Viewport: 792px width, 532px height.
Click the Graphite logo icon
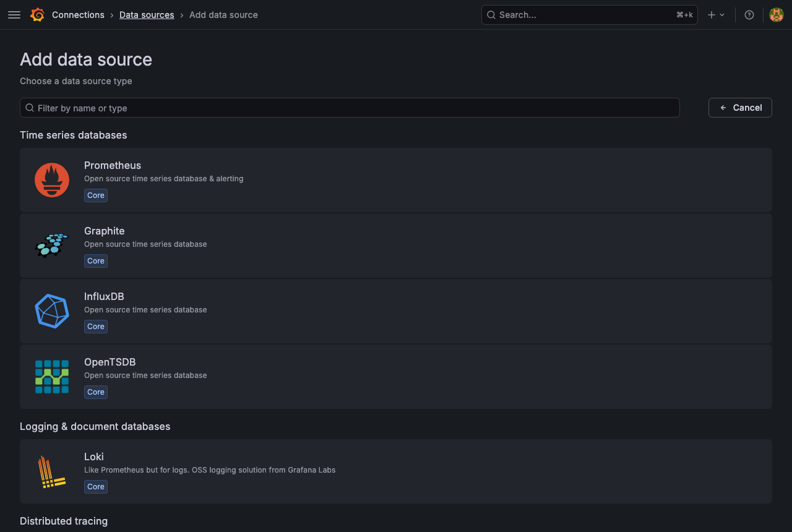click(52, 246)
